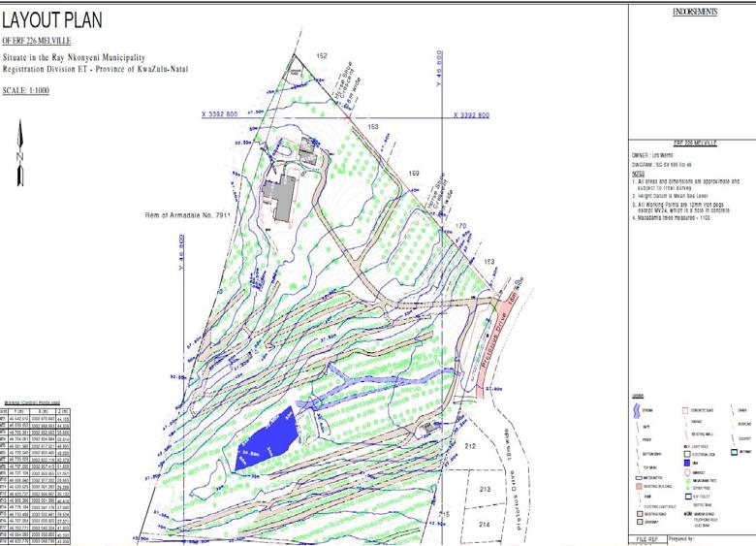Select the Working Control Points table heading

click(32, 401)
